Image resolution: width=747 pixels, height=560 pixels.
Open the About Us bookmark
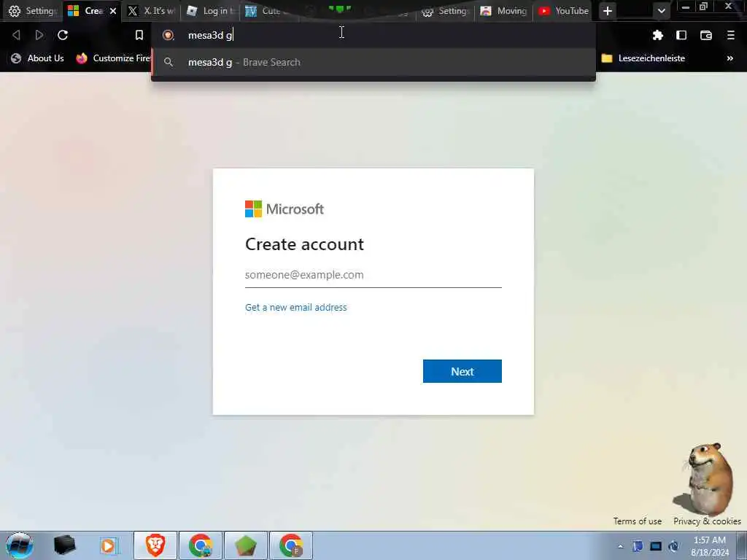pyautogui.click(x=38, y=58)
